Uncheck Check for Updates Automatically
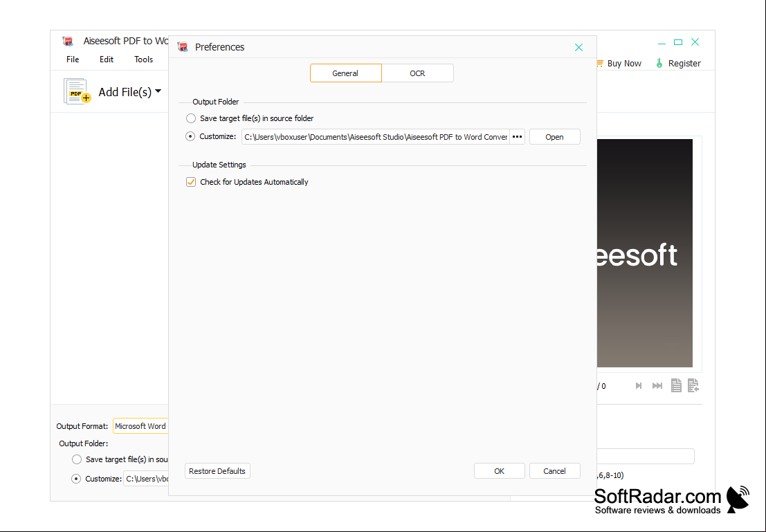The height and width of the screenshot is (532, 766). [191, 182]
